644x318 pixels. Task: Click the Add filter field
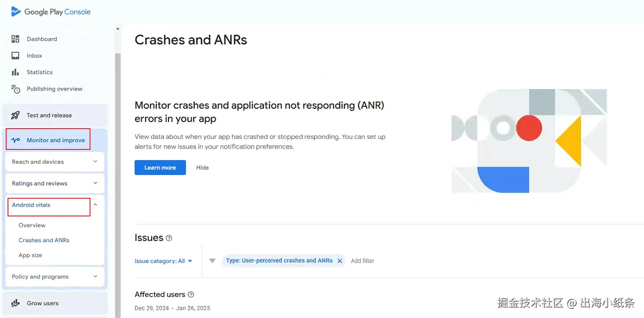coord(362,261)
